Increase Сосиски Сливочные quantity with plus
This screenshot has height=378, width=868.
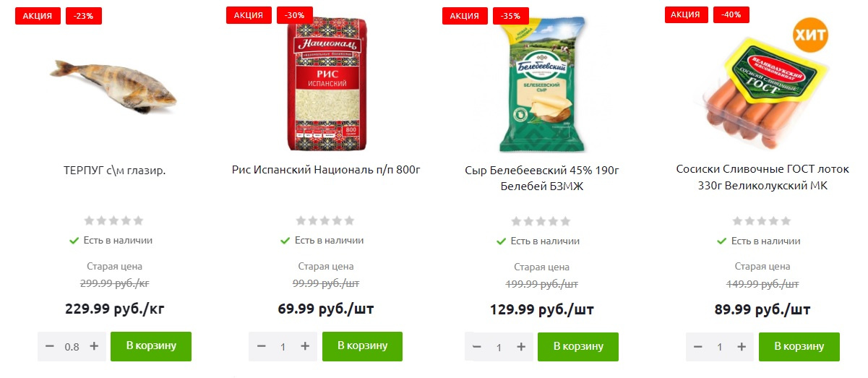(742, 348)
